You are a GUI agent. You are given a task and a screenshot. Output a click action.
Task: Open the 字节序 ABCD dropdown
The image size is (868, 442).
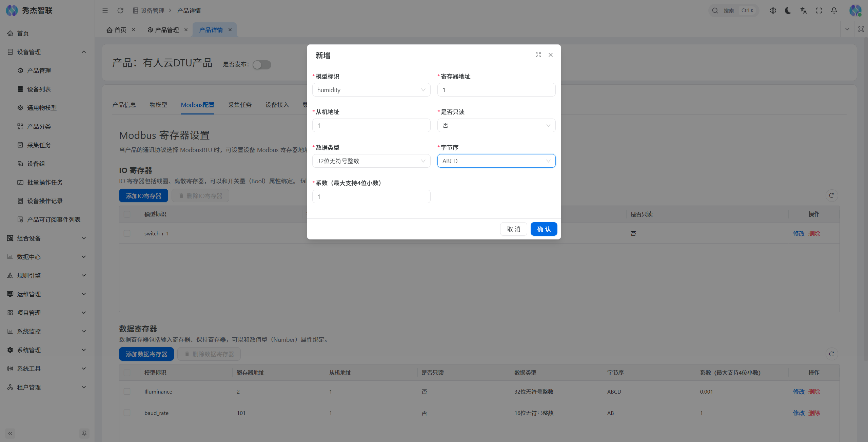tap(496, 161)
